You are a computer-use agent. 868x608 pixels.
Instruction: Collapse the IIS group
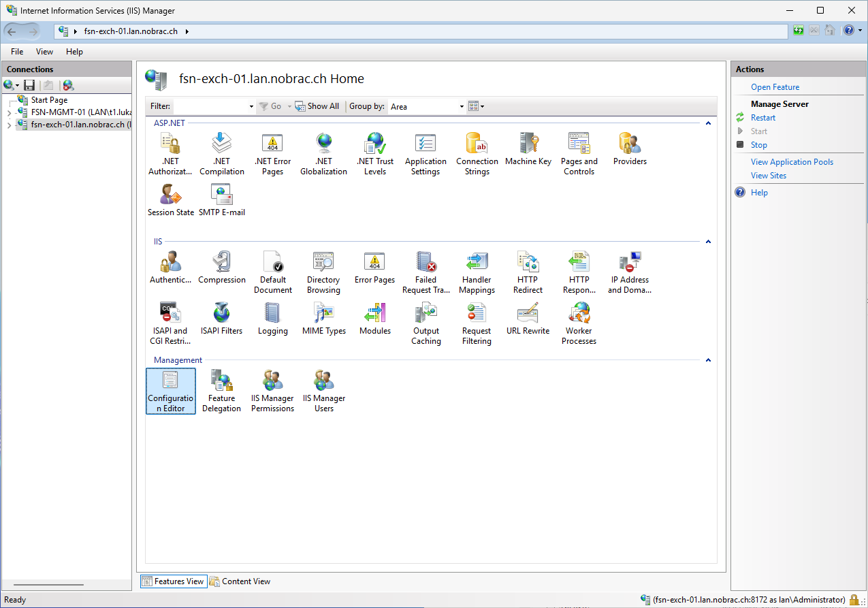pyautogui.click(x=708, y=242)
